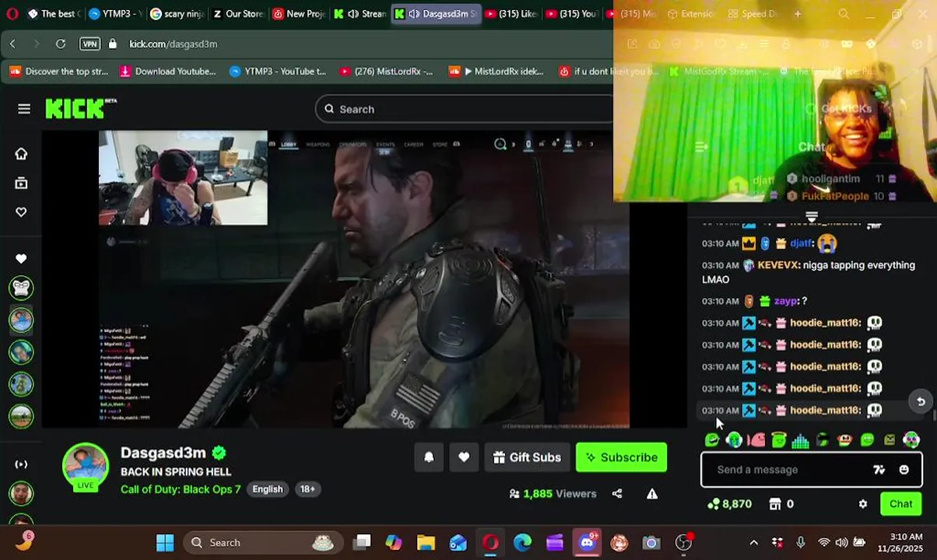Image resolution: width=937 pixels, height=560 pixels.
Task: Open the channel shop icon
Action: pos(775,504)
